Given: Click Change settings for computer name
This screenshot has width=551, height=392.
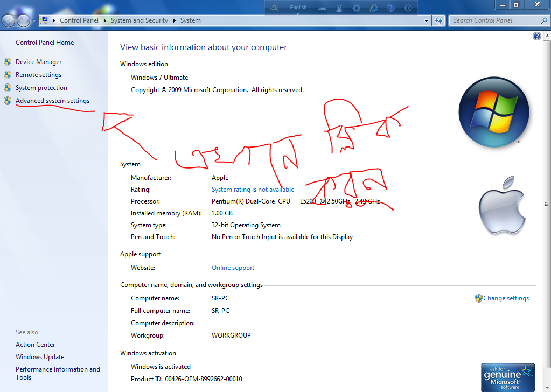Looking at the screenshot, I should [x=506, y=298].
